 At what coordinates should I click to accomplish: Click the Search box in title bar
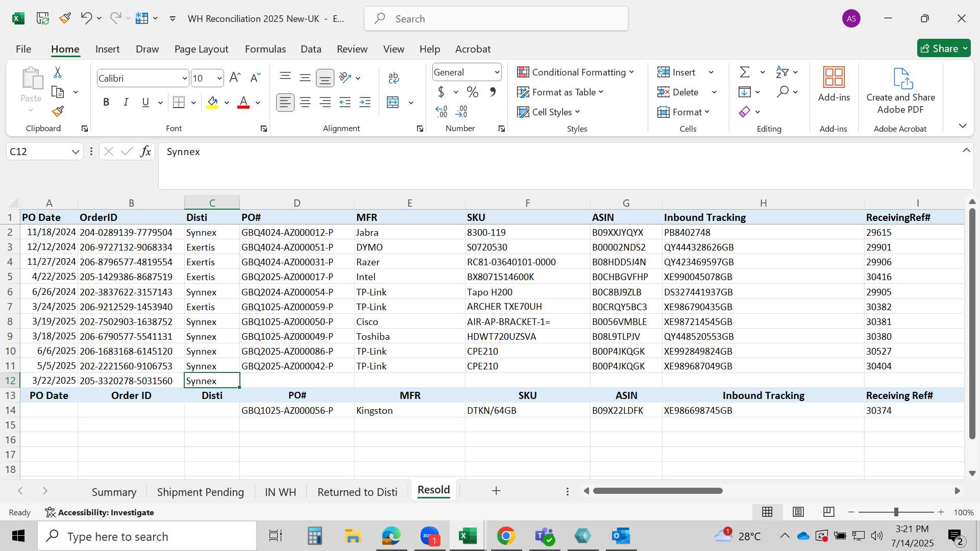496,19
